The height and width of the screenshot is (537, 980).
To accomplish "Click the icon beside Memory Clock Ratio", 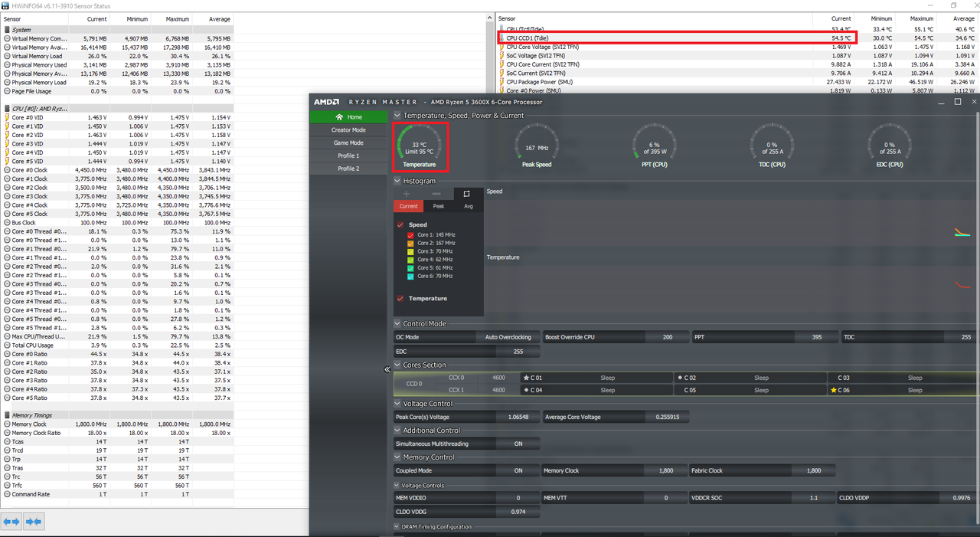I will [x=8, y=433].
